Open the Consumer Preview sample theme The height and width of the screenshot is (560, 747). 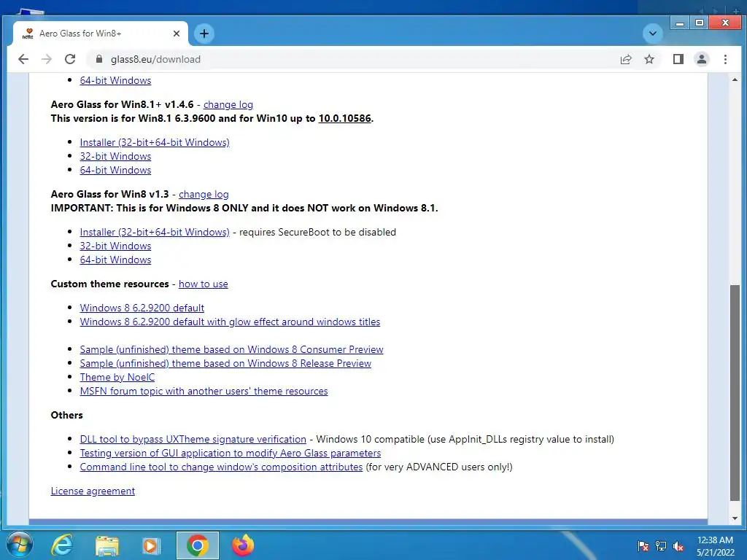click(x=231, y=349)
